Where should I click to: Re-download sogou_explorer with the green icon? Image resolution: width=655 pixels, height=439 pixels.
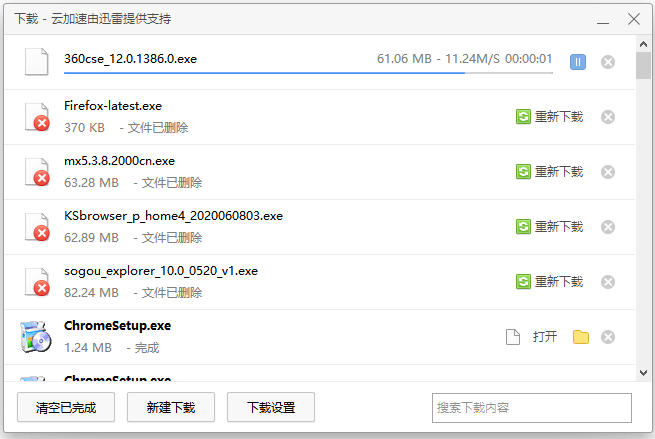click(x=523, y=282)
